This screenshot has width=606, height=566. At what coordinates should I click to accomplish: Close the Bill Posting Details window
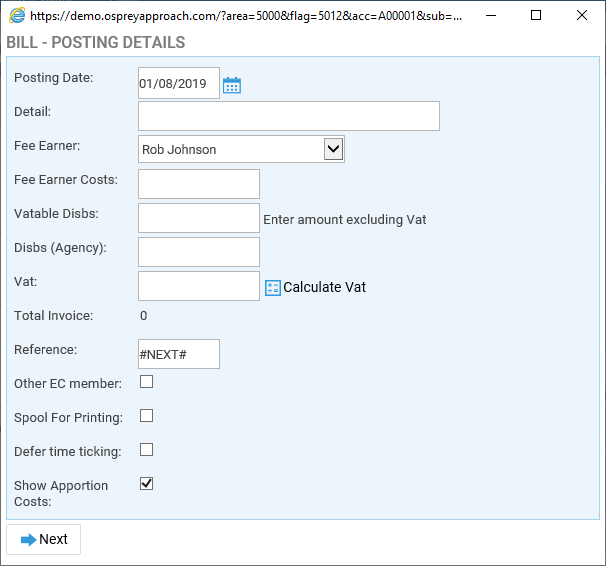click(582, 15)
